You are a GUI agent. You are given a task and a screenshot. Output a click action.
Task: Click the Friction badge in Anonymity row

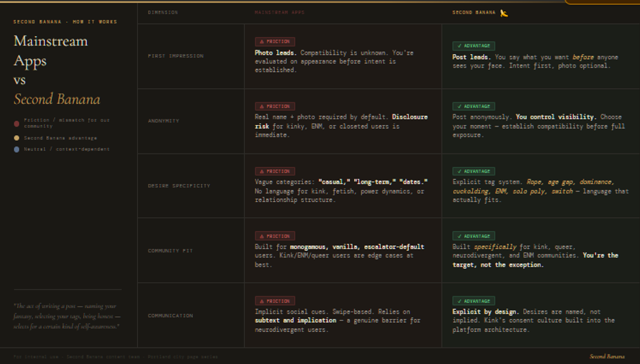(274, 107)
